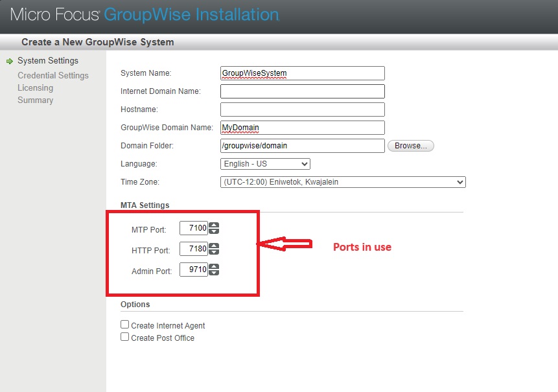Open the Language dropdown

[x=265, y=164]
